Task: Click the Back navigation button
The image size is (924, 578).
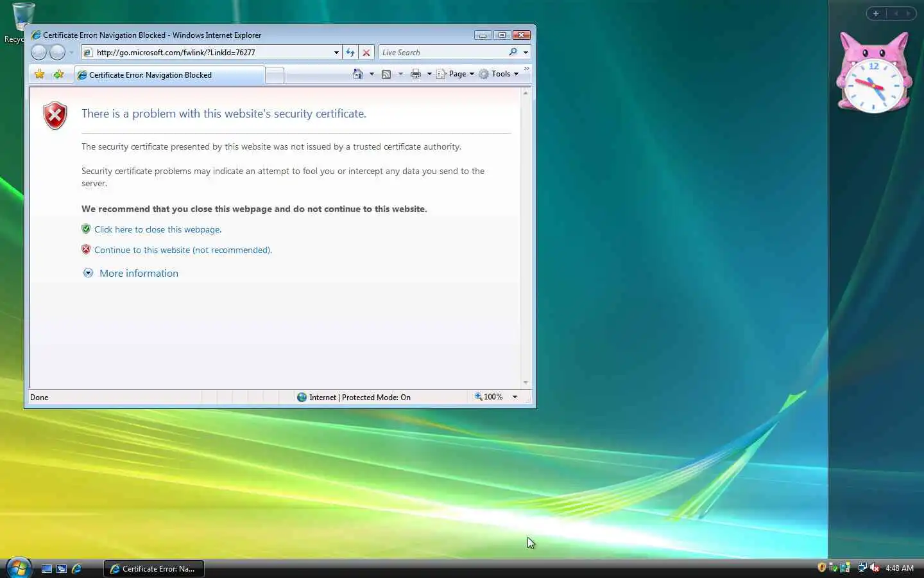Action: click(x=38, y=52)
